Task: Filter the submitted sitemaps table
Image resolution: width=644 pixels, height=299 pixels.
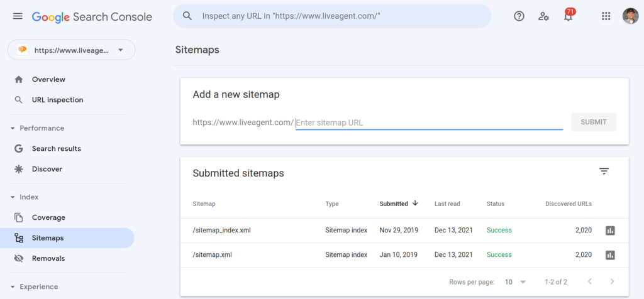Action: pyautogui.click(x=604, y=171)
